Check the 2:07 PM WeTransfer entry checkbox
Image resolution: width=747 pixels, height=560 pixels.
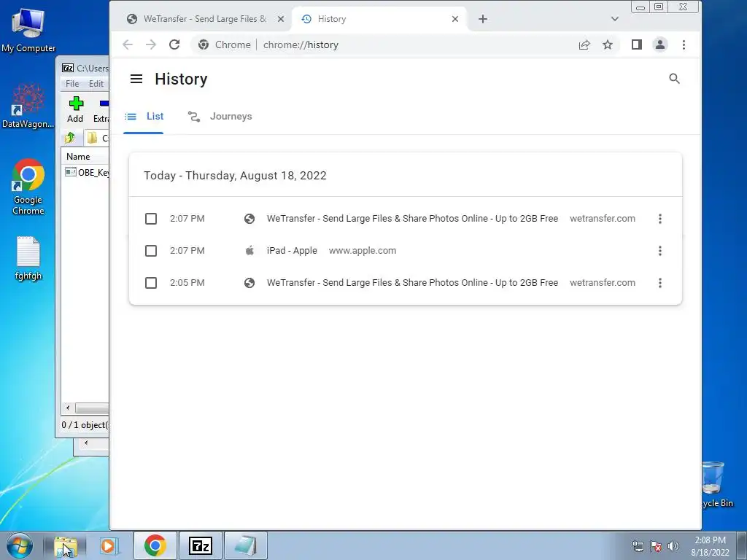click(x=150, y=219)
